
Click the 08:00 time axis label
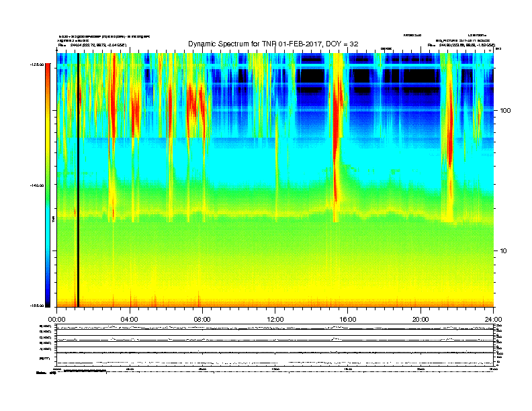point(202,320)
